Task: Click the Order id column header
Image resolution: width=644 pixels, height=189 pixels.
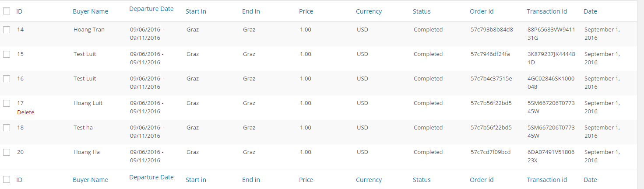Action: (482, 11)
